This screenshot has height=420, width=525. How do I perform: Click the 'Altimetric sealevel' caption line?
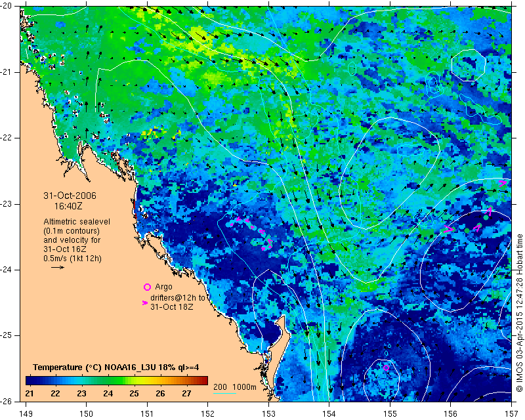click(x=77, y=222)
